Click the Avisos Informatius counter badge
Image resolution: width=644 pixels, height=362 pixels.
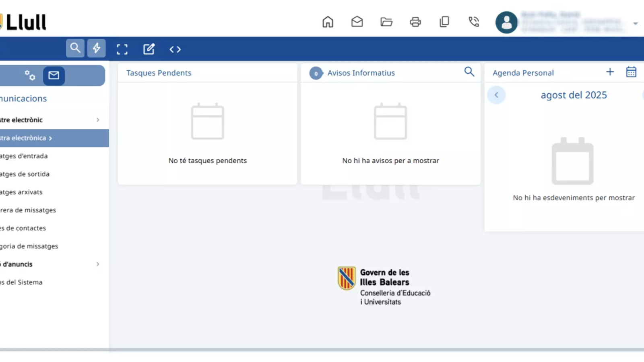click(x=316, y=73)
